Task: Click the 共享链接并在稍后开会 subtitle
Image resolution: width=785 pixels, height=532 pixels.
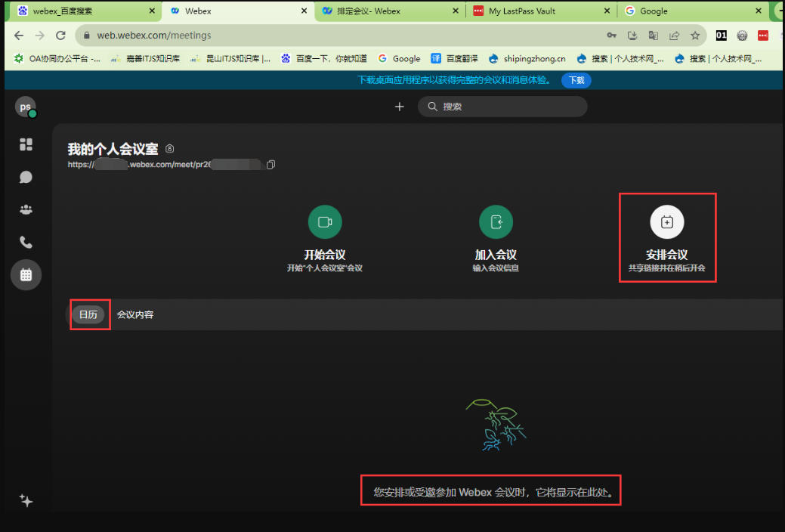Action: click(x=667, y=268)
